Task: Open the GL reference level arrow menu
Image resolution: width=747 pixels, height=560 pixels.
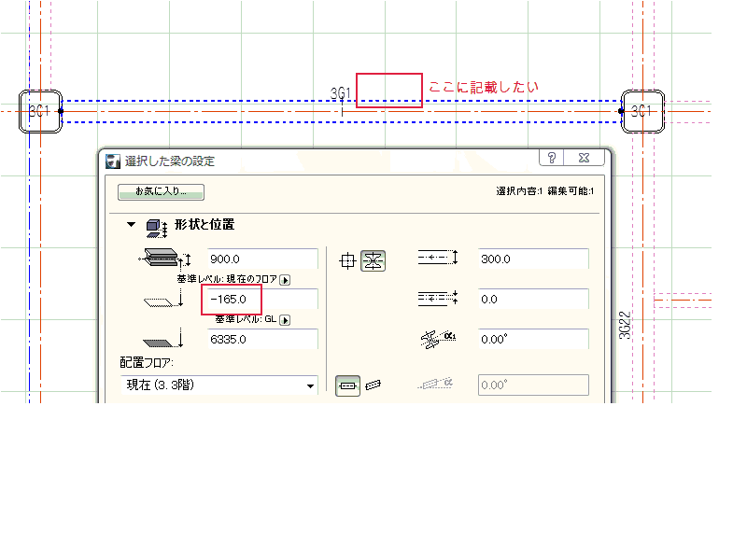Action: pyautogui.click(x=285, y=319)
